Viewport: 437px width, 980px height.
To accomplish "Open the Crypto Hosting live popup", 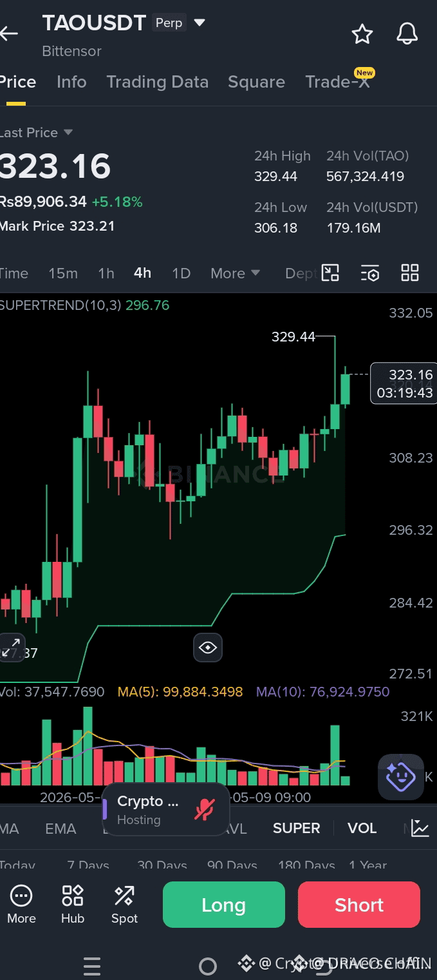I will [165, 810].
